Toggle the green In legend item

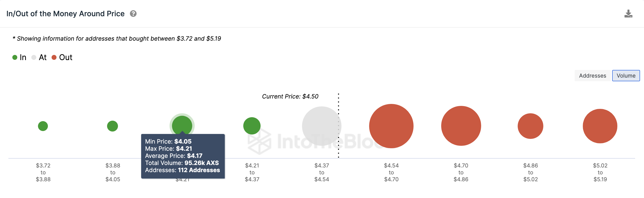19,57
